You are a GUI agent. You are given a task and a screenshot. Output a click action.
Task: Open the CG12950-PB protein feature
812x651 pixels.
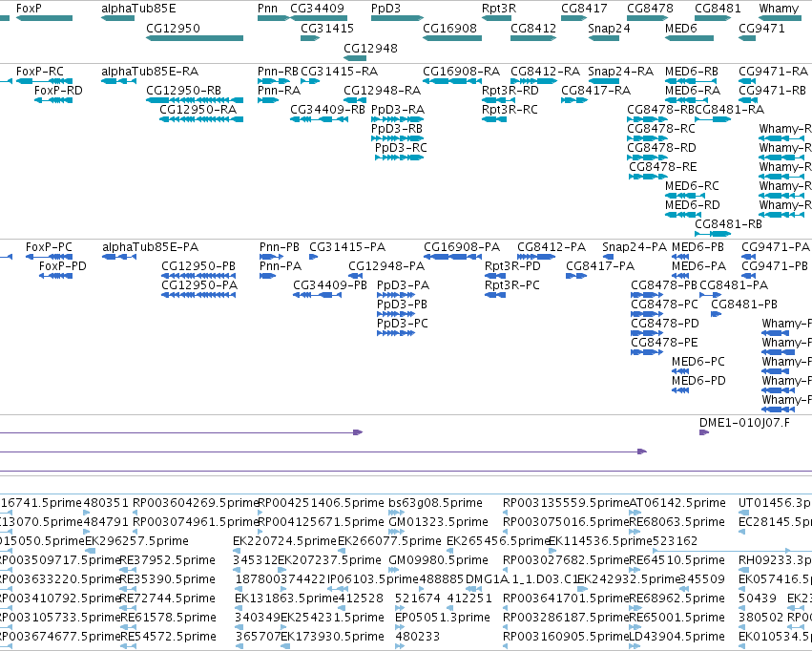198,276
